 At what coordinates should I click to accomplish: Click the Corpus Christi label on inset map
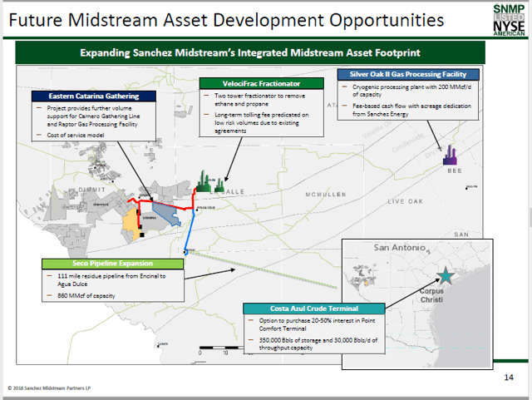click(431, 295)
